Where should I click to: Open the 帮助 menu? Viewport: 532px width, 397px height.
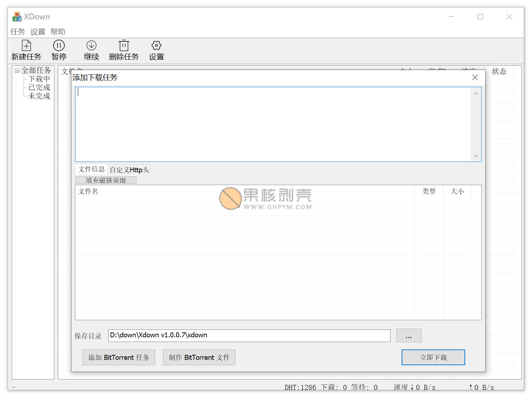click(x=58, y=32)
